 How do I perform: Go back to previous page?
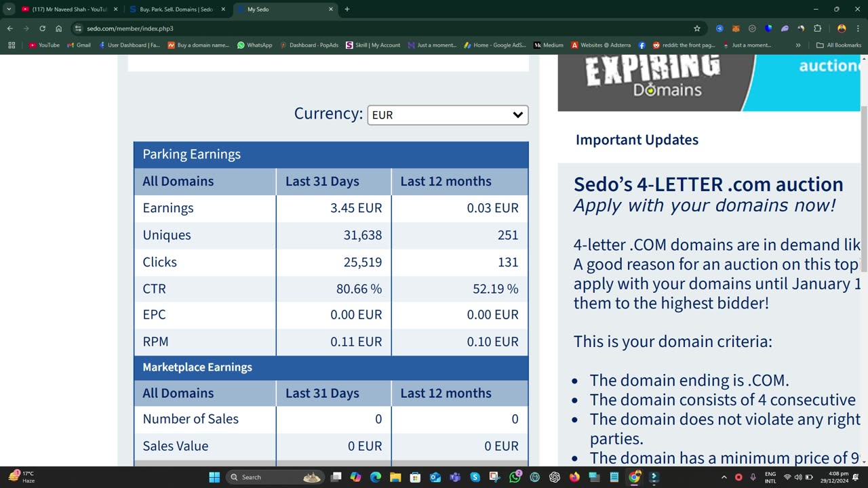coord(9,28)
